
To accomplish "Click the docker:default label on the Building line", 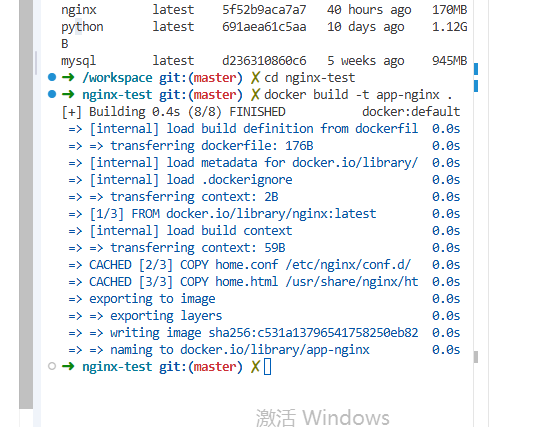I will coord(411,112).
